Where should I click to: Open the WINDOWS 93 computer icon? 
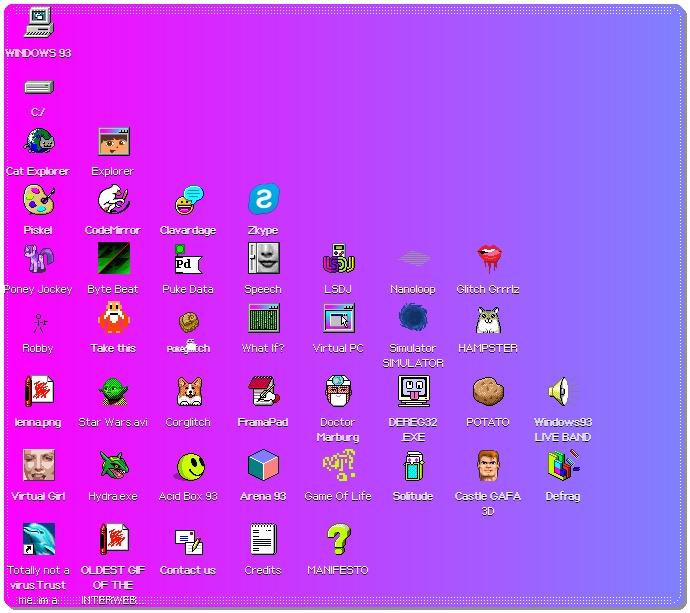39,23
